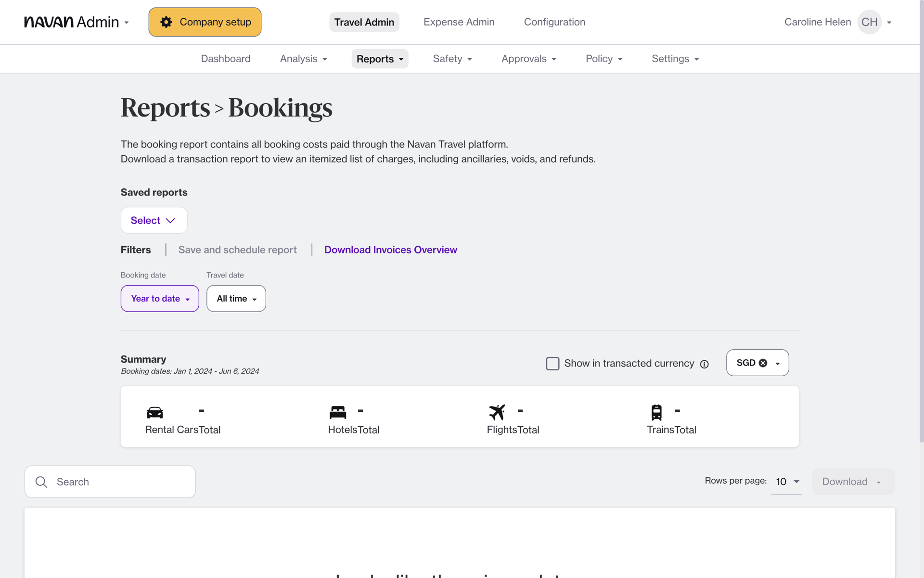
Task: Click the Download button
Action: point(853,482)
